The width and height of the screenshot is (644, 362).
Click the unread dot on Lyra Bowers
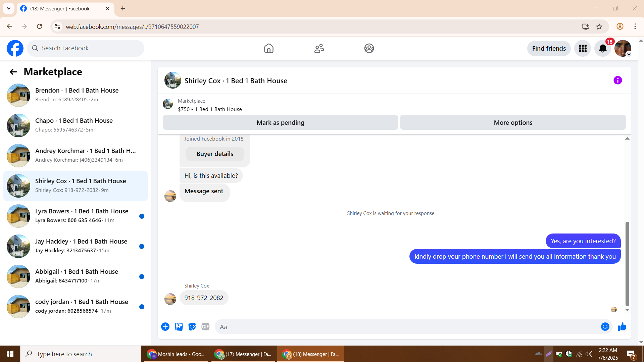click(x=142, y=216)
